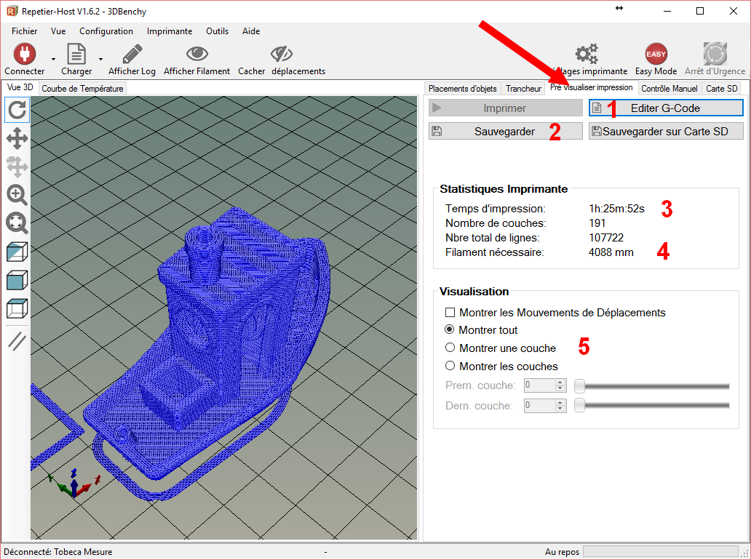Image resolution: width=751 pixels, height=560 pixels.
Task: Click the Connecter power plug icon
Action: tap(24, 54)
